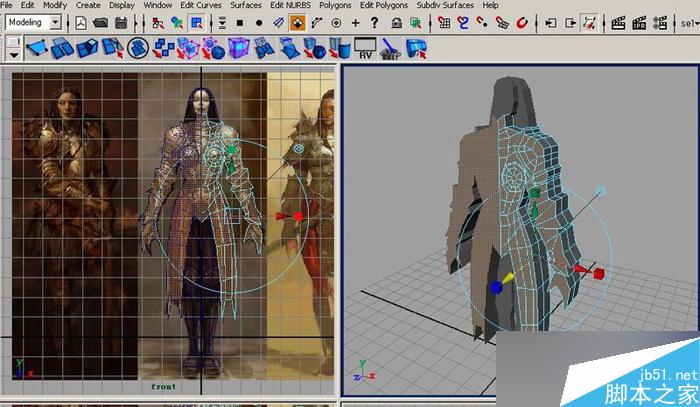This screenshot has height=407, width=700.
Task: Toggle the construction history icon
Action: [x=589, y=23]
